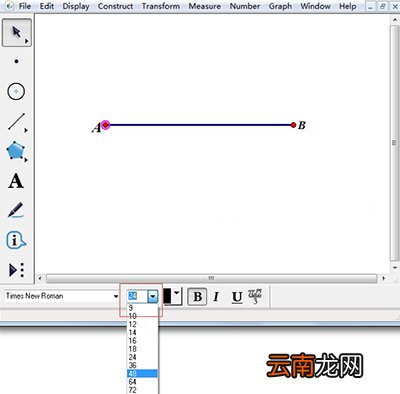The width and height of the screenshot is (400, 394).
Task: Expand the Arrow tool flyout triangle
Action: (27, 41)
